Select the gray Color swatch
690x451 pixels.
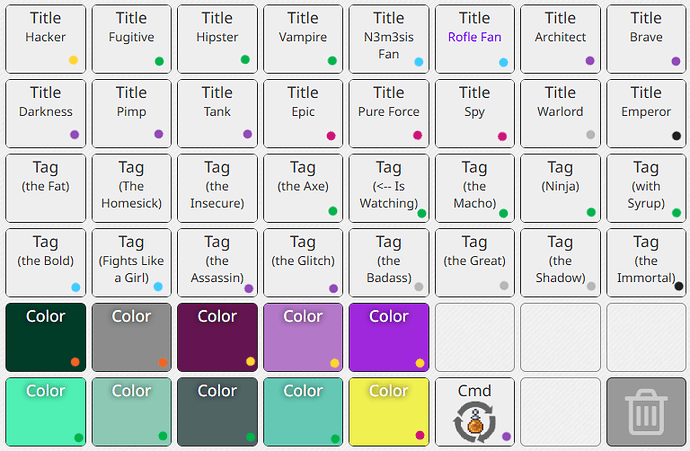click(132, 337)
